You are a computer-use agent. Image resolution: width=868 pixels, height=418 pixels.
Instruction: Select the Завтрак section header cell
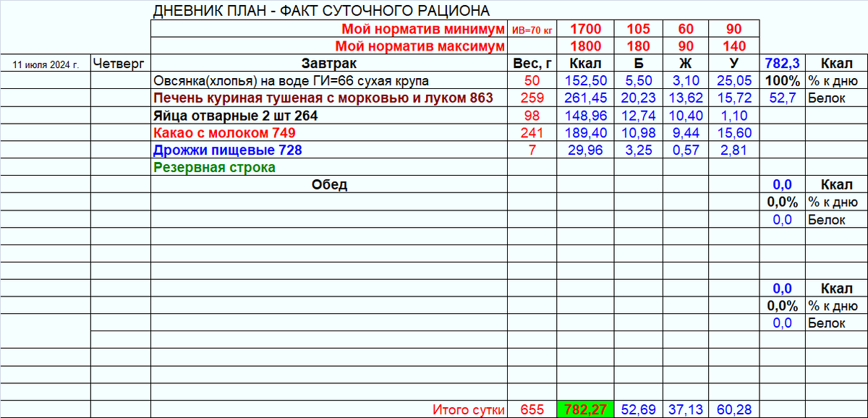point(328,64)
